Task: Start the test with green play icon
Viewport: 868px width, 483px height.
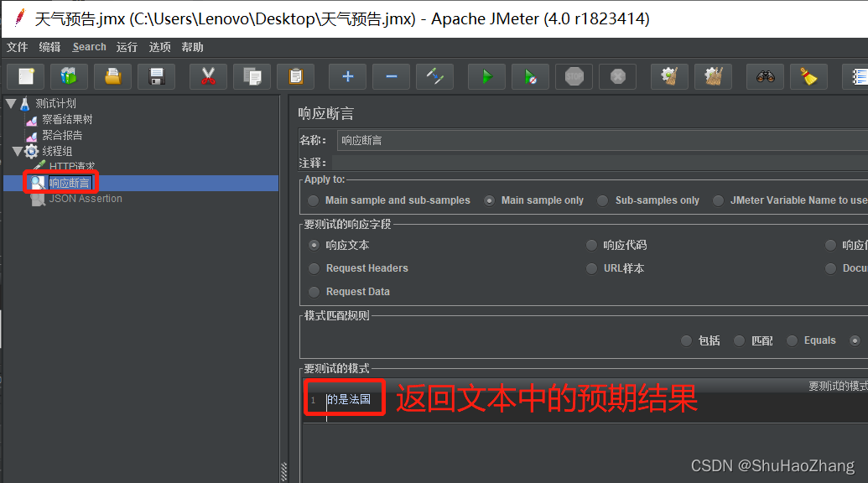Action: (x=486, y=76)
